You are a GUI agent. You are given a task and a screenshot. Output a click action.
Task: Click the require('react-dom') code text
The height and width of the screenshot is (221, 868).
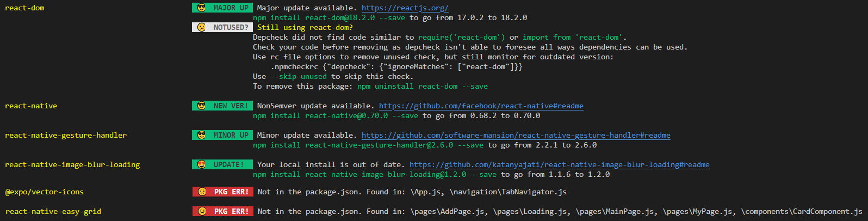point(462,38)
